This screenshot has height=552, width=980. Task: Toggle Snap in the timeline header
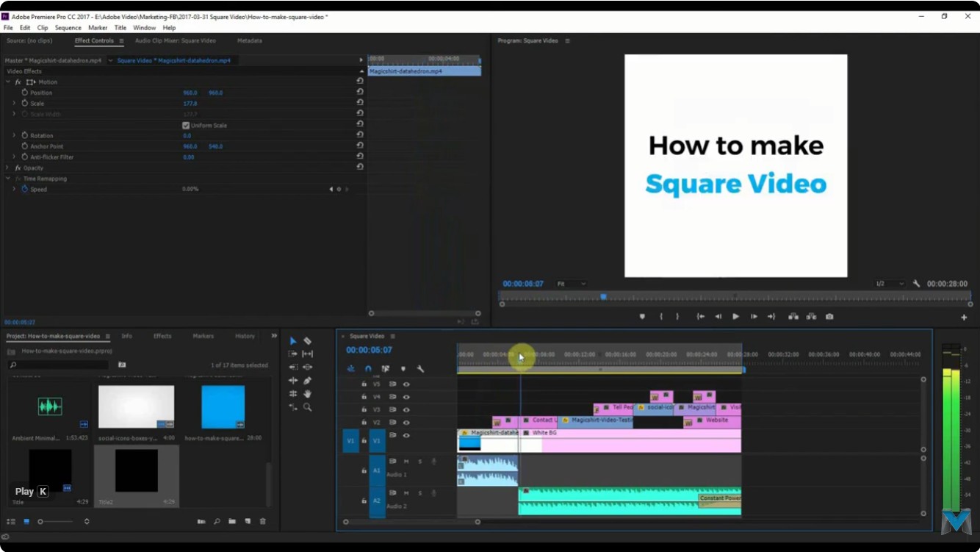click(367, 369)
